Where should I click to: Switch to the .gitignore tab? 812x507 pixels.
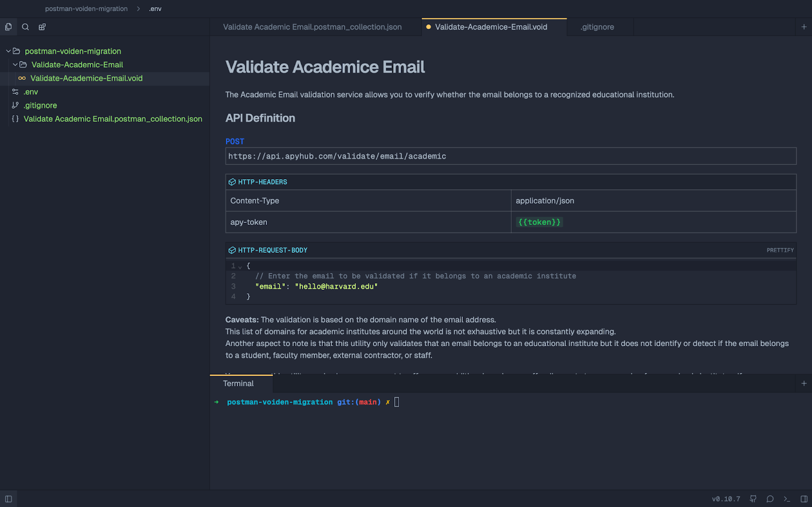[596, 27]
